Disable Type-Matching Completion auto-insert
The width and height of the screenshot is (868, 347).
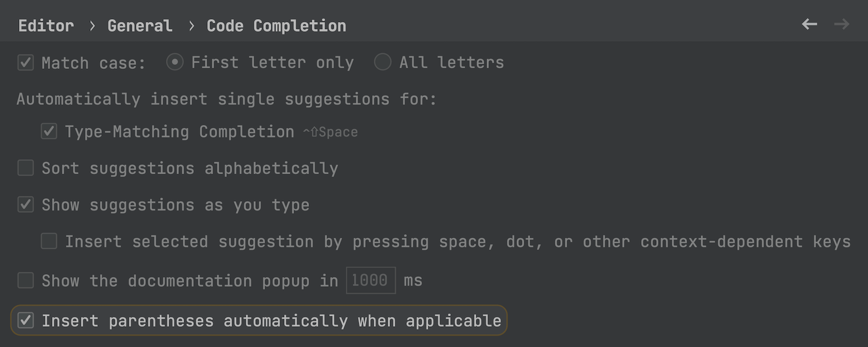pyautogui.click(x=49, y=132)
